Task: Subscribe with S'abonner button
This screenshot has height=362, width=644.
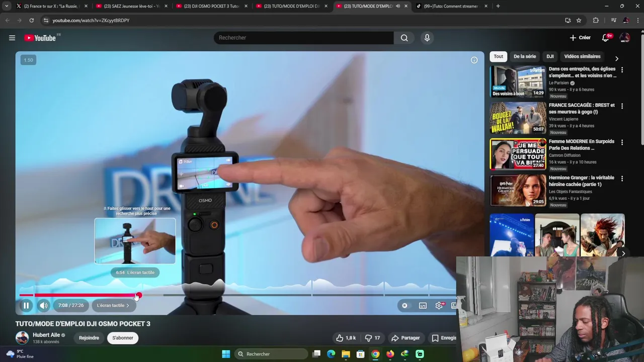Action: (x=123, y=338)
